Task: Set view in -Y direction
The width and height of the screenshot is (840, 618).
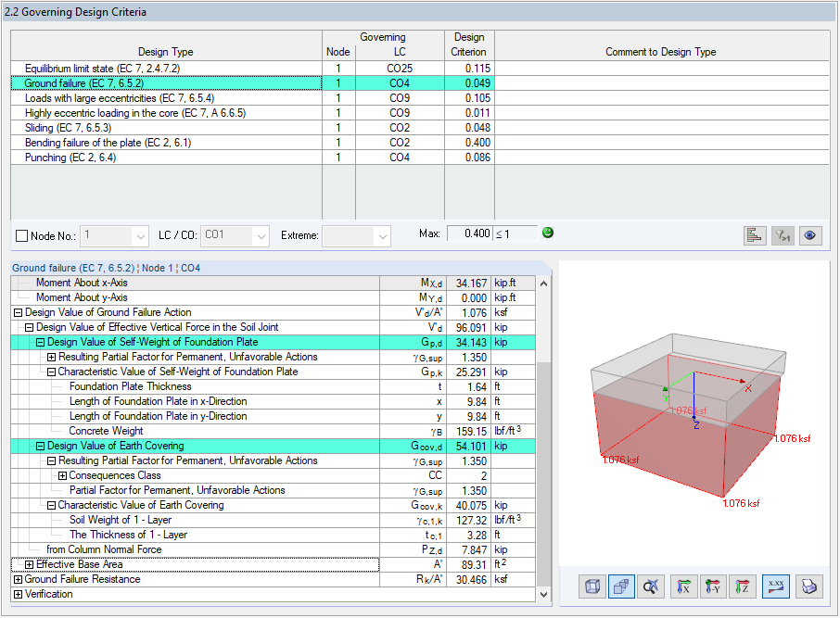Action: tap(714, 586)
